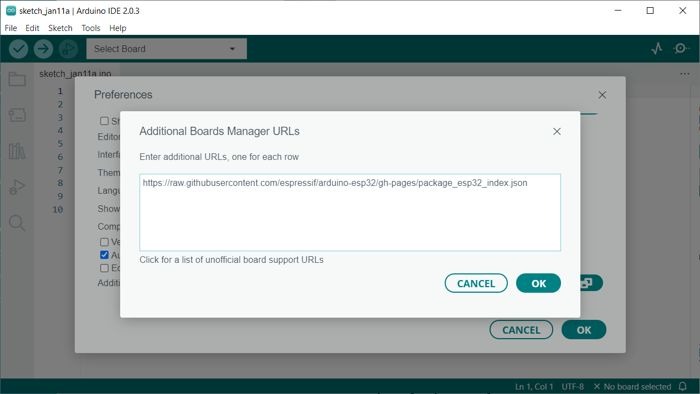
Task: Open the Library Manager sidebar icon
Action: click(17, 151)
